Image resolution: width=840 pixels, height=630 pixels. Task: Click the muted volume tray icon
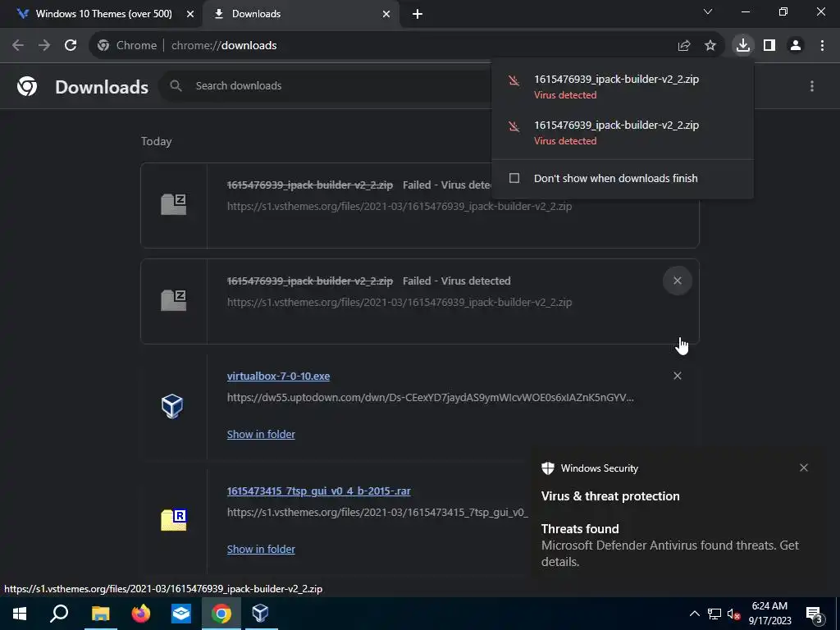click(x=733, y=614)
